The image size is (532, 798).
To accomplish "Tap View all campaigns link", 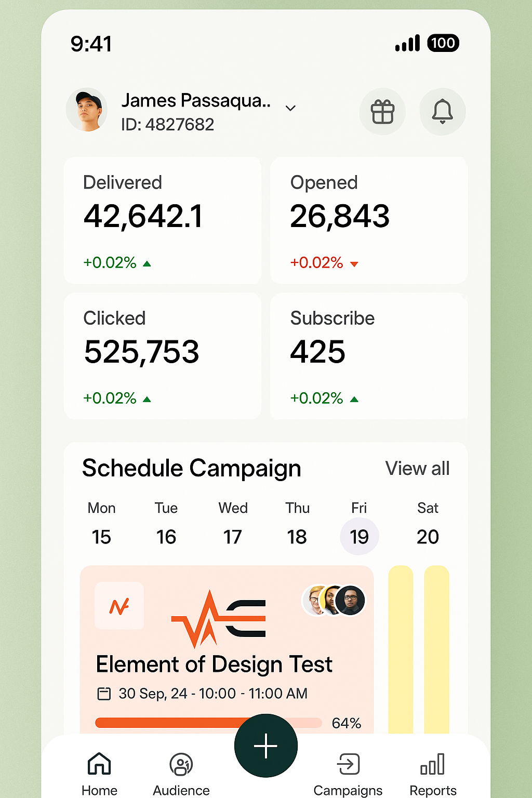I will click(417, 469).
